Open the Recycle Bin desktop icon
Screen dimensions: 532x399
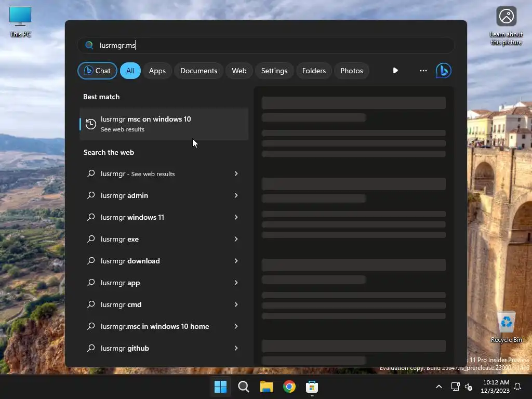coord(506,327)
